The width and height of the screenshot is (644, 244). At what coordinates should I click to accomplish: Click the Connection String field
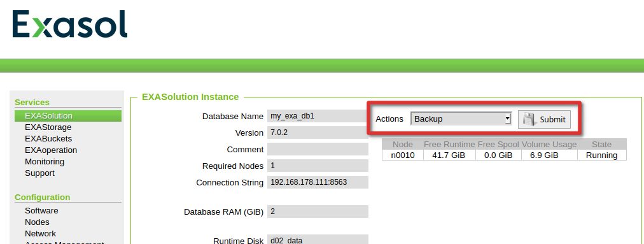(318, 182)
